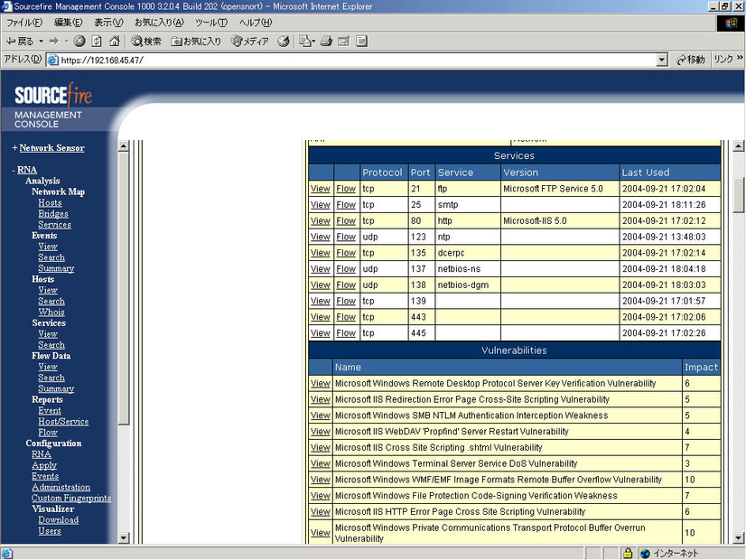Open the address bar dropdown arrow
This screenshot has width=746, height=560.
[662, 60]
